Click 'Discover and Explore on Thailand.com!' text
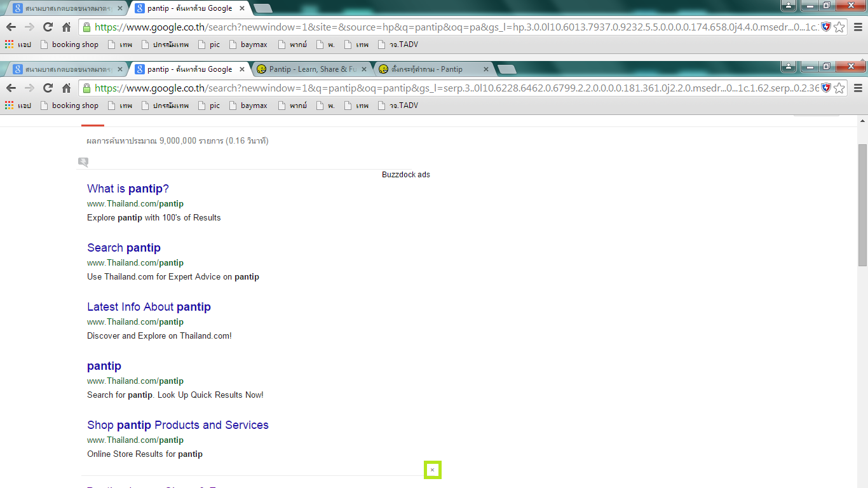The image size is (868, 488). [159, 335]
